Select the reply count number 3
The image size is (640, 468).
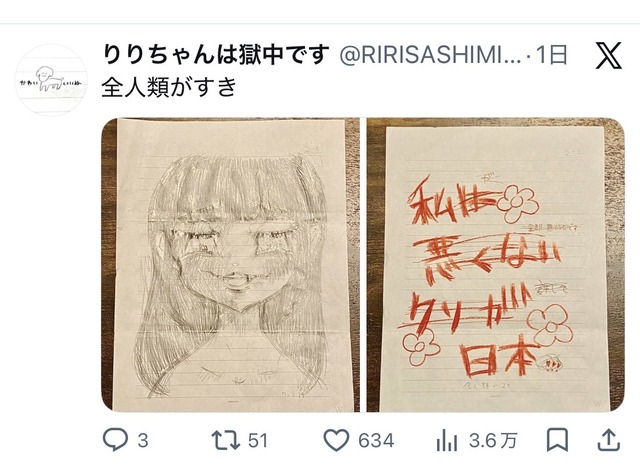(142, 441)
